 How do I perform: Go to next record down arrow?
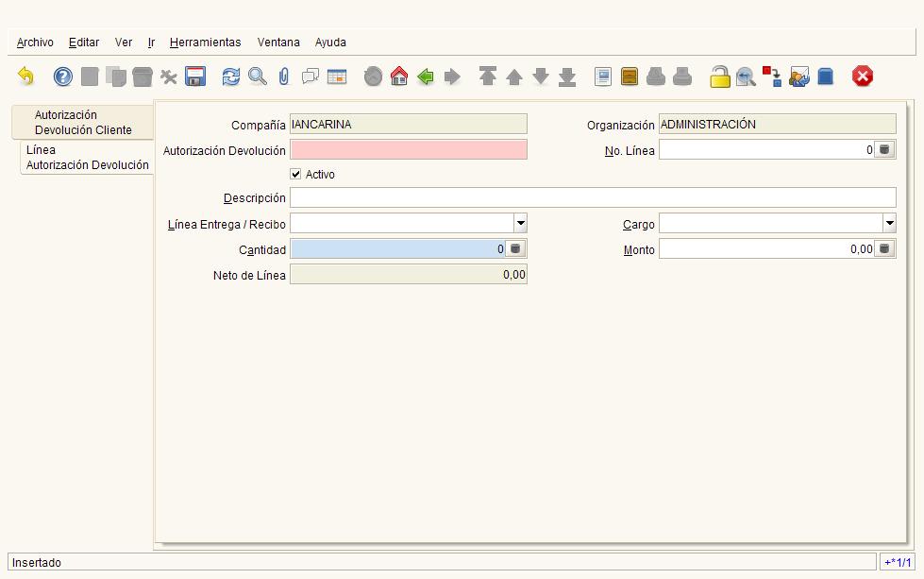click(x=541, y=77)
